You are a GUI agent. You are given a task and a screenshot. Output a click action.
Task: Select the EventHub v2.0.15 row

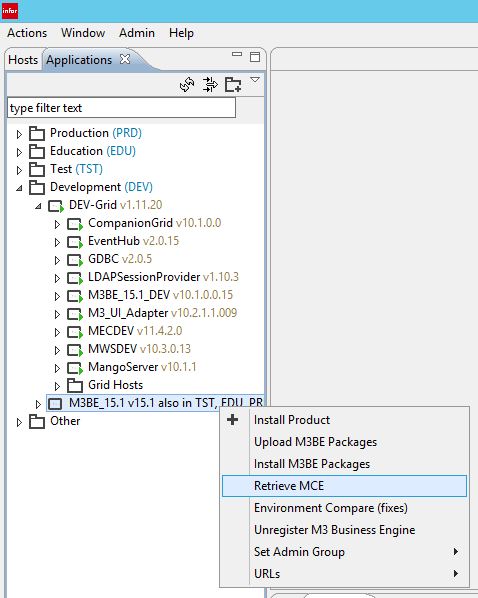click(x=134, y=241)
